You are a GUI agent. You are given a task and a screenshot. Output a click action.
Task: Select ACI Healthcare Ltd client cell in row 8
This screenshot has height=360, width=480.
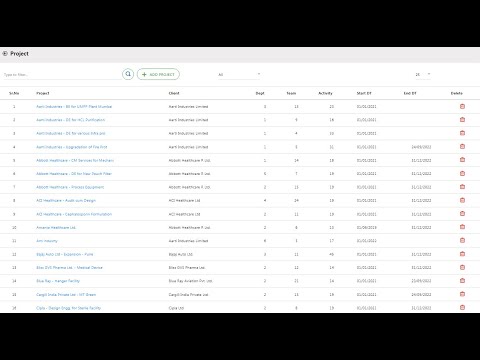point(184,200)
